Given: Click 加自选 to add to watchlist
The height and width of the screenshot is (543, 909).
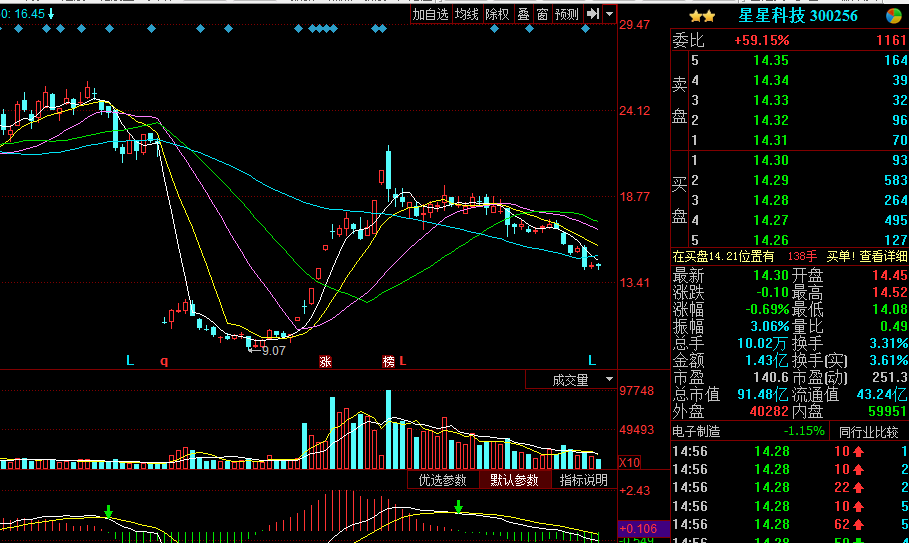Looking at the screenshot, I should click(x=431, y=14).
